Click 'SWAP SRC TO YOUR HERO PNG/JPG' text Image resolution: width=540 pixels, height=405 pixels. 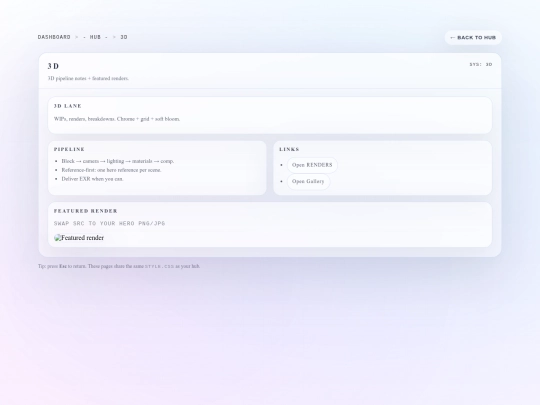coord(110,223)
